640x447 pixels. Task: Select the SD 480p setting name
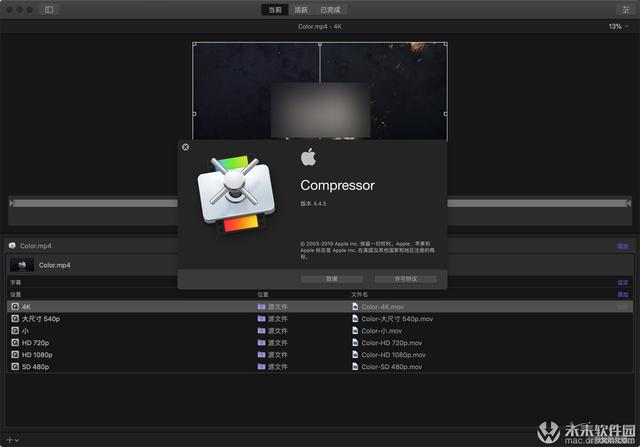point(36,367)
